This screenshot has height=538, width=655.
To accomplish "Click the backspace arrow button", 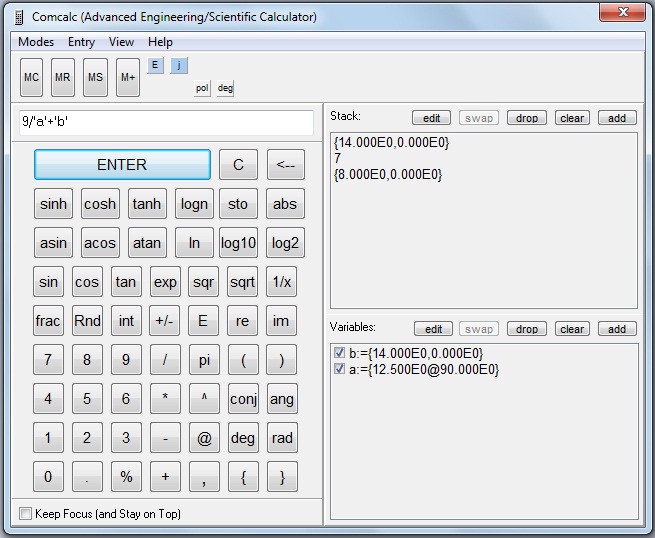I will point(285,165).
